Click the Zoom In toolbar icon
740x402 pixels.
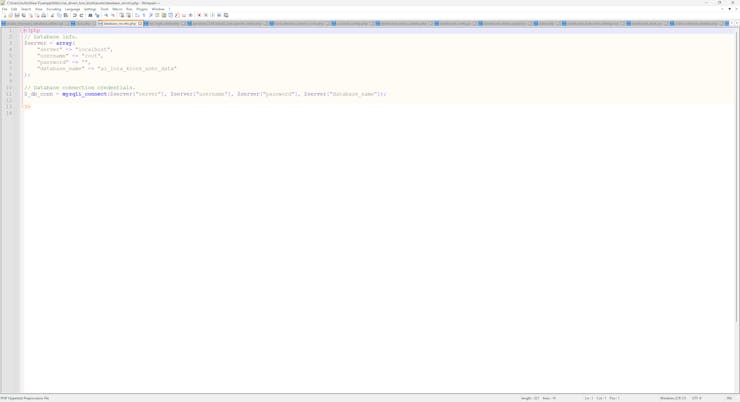coord(107,15)
